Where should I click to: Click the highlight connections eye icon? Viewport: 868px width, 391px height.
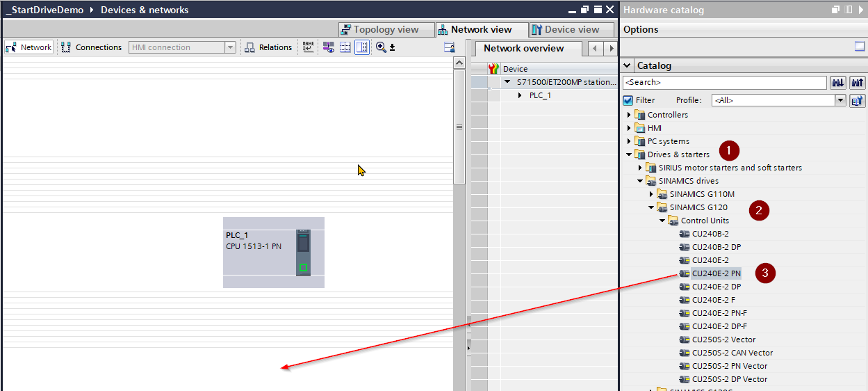coord(328,47)
